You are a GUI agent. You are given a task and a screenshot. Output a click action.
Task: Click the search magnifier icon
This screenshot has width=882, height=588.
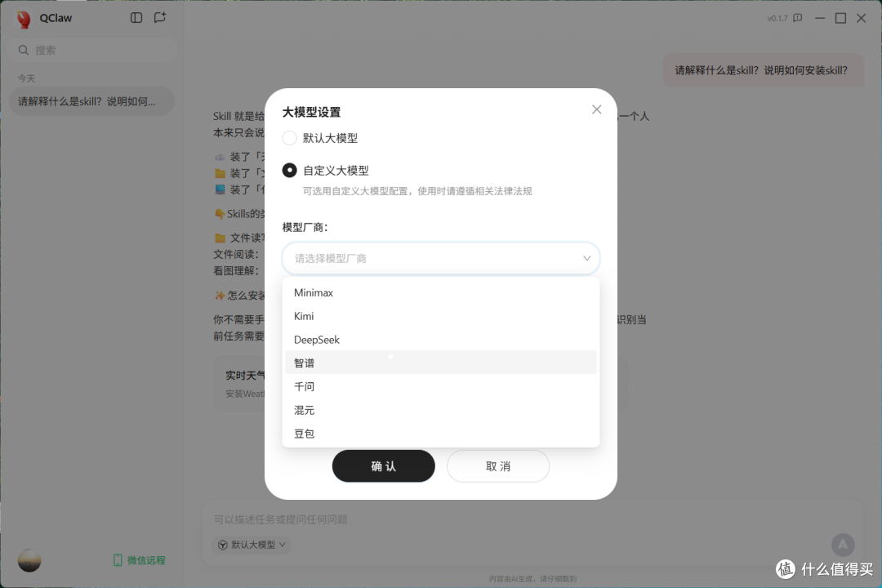pyautogui.click(x=23, y=50)
